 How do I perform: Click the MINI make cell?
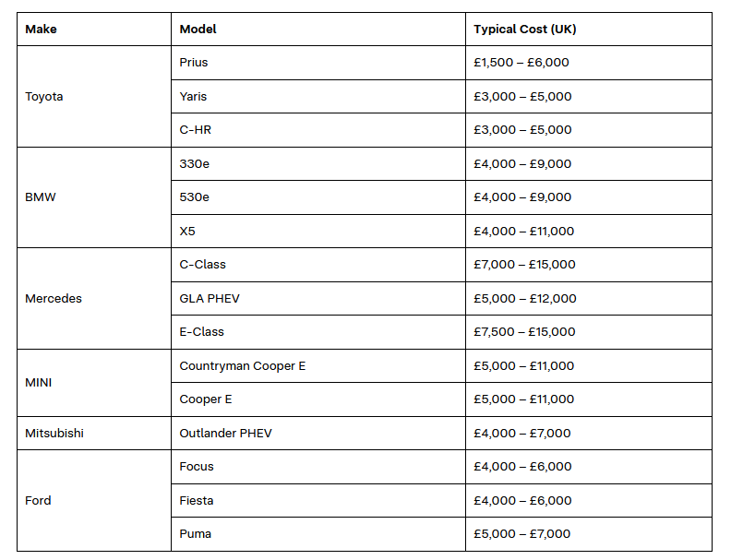(39, 382)
